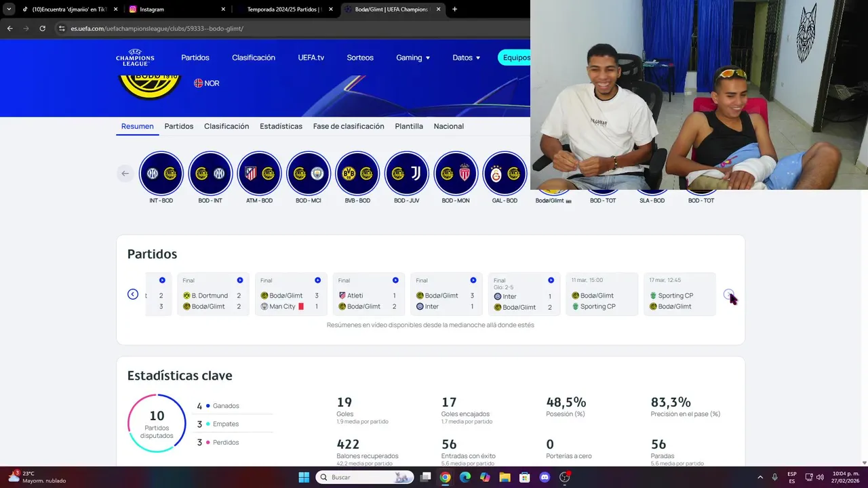Show previous matches in Partidos
The height and width of the screenshot is (488, 868).
point(133,294)
